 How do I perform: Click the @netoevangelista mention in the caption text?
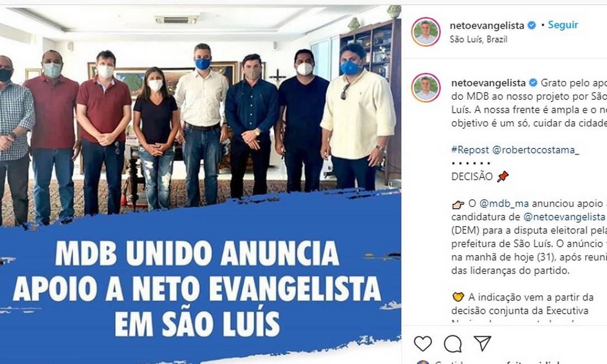pyautogui.click(x=564, y=217)
